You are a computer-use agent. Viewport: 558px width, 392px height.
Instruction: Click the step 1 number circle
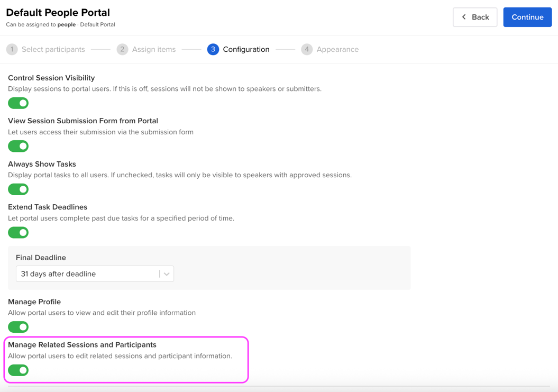point(12,49)
